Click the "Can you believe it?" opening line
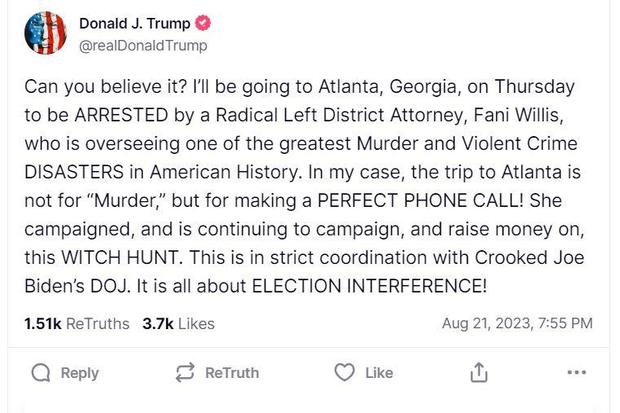Screen dimensions: 620x413 (x=94, y=87)
